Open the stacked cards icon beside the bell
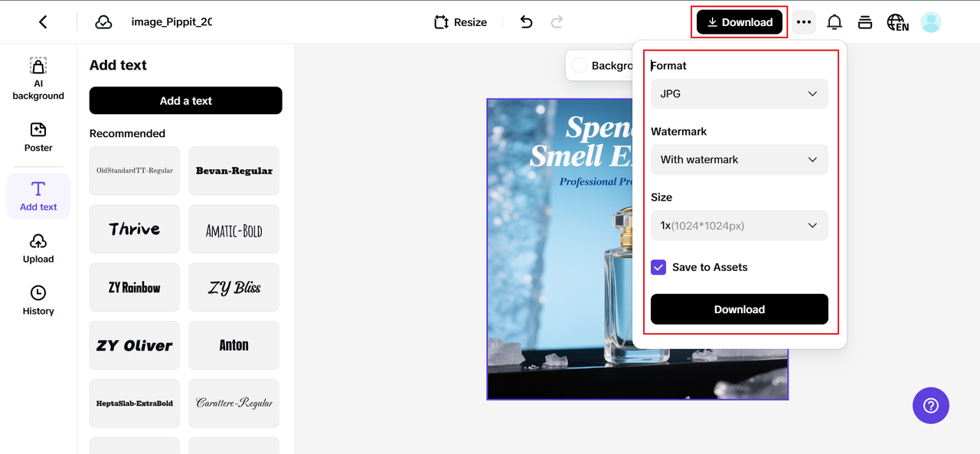This screenshot has width=980, height=454. point(865,22)
